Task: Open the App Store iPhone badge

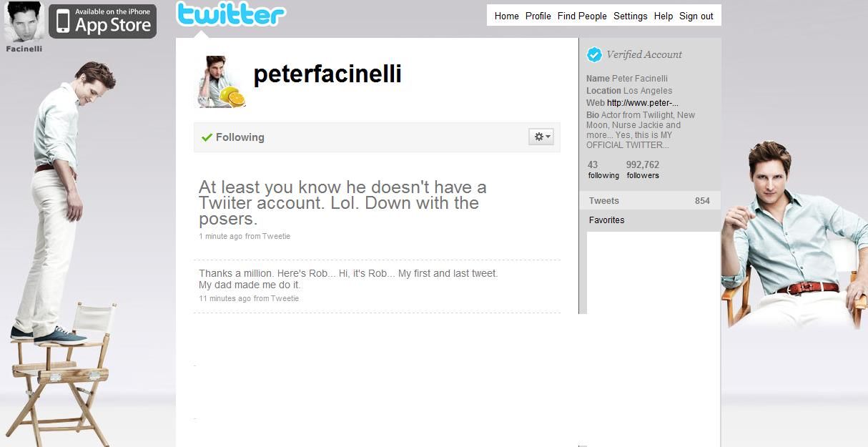Action: [102, 21]
